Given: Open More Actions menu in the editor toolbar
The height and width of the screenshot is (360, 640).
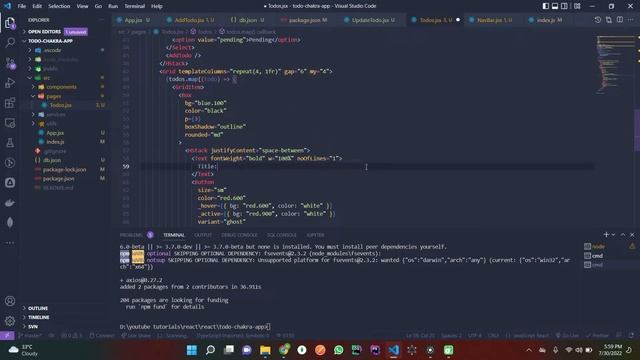Looking at the screenshot, I should click(631, 20).
